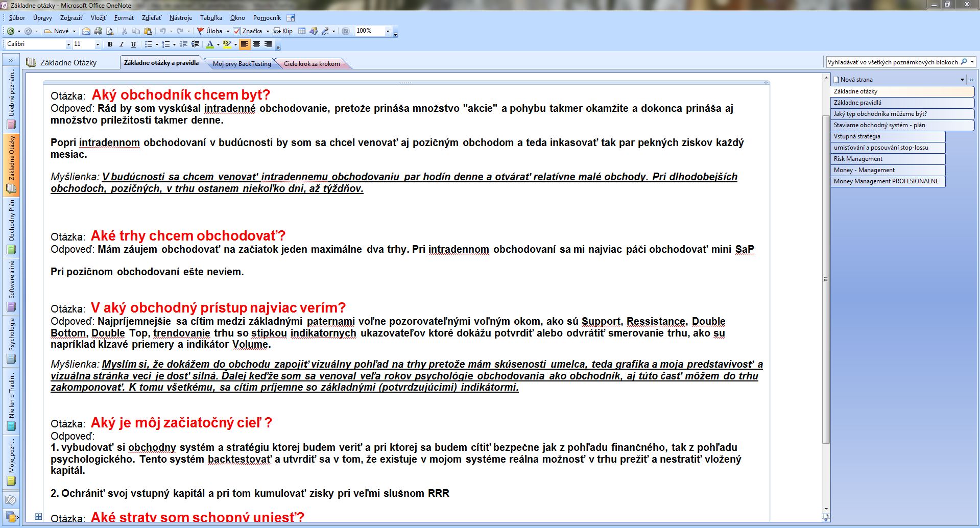Open the Vložiť menu

[99, 18]
